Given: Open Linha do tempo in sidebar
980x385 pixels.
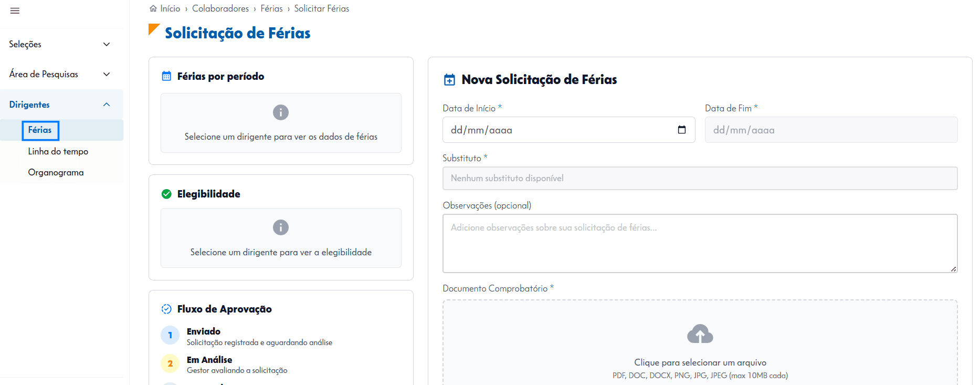Looking at the screenshot, I should pyautogui.click(x=58, y=151).
